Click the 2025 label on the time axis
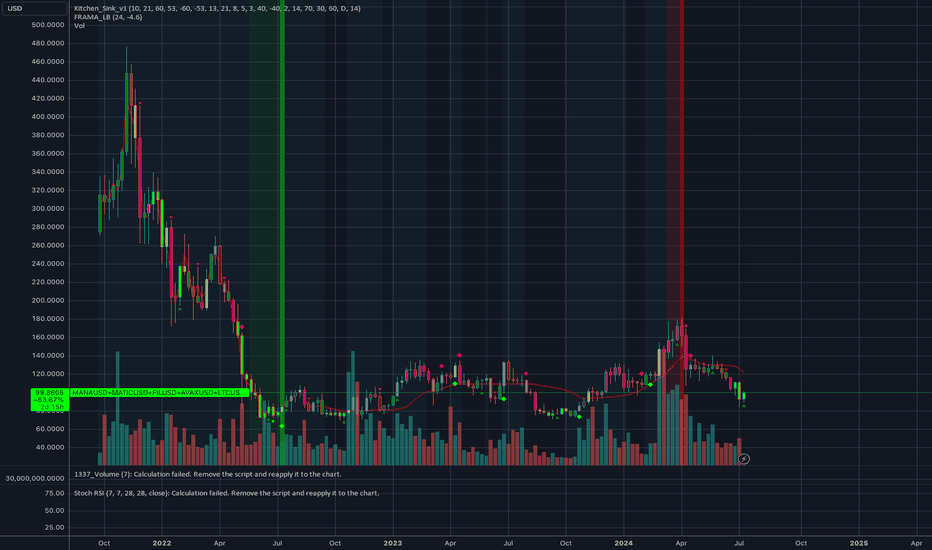 point(858,543)
